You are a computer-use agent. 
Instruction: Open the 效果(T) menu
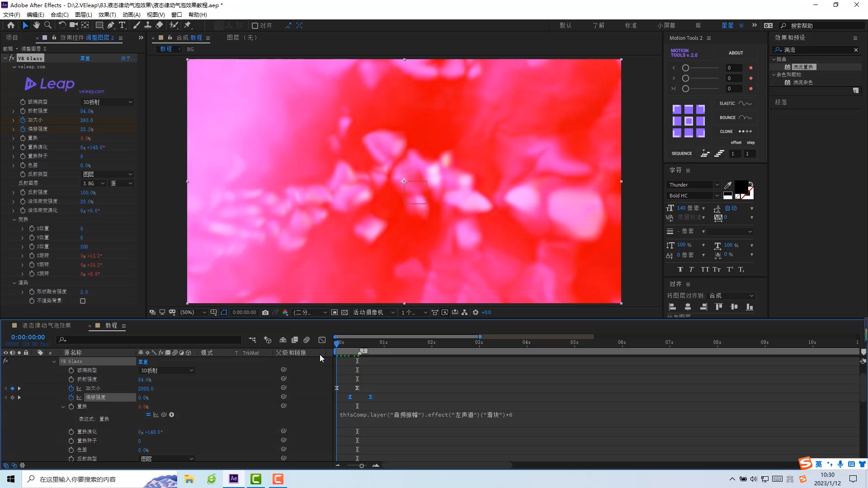(x=107, y=14)
